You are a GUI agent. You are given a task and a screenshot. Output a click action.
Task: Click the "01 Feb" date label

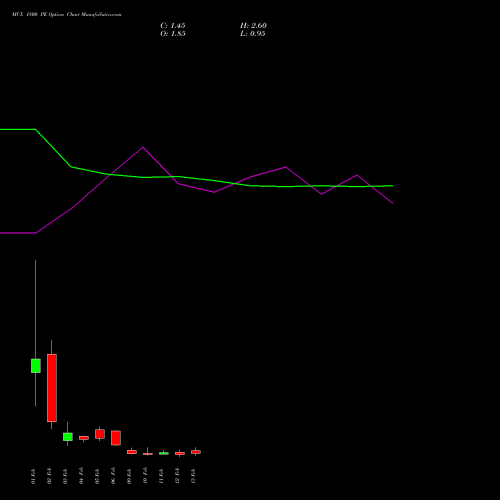point(33,476)
